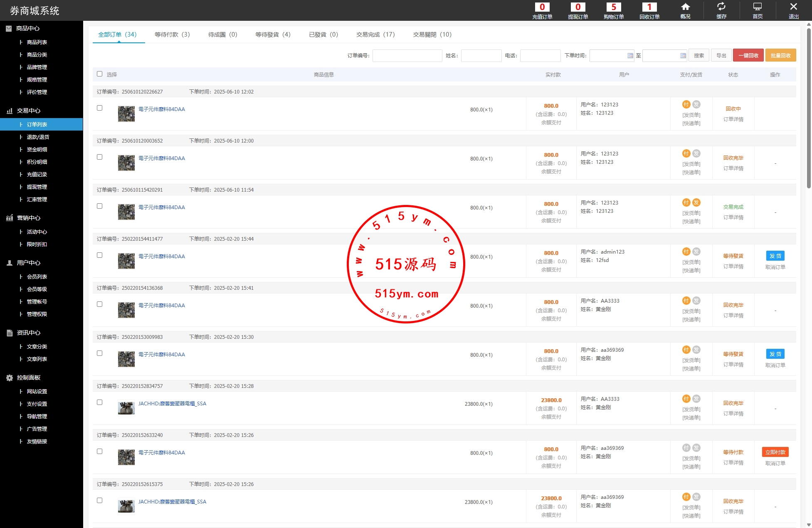Collapse the 控制面板 sidebar section

[28, 377]
